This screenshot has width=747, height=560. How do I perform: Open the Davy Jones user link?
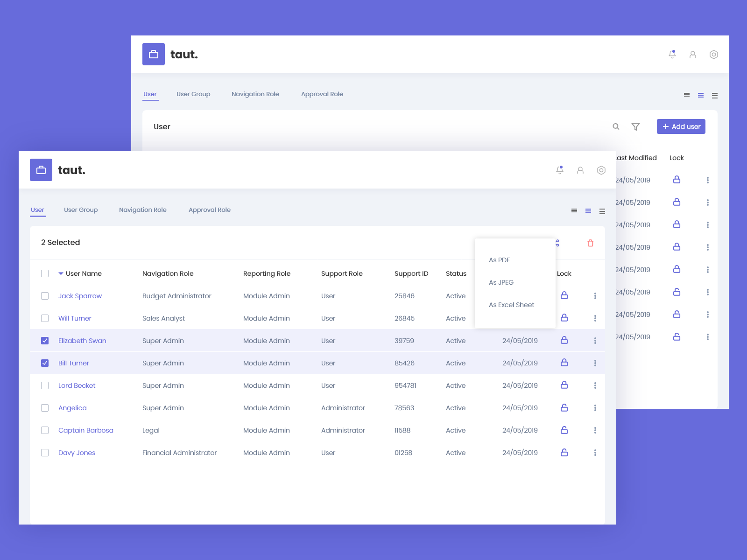click(x=77, y=453)
